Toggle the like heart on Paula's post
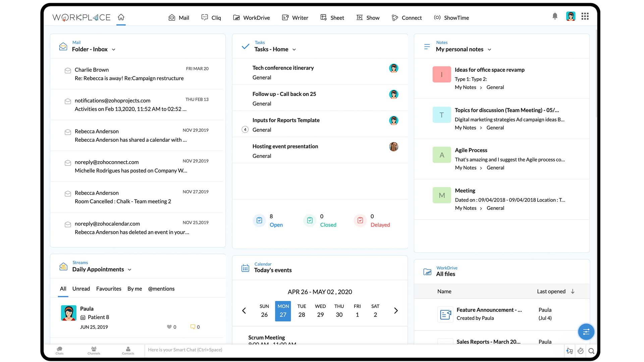This screenshot has width=644, height=362. 169,327
